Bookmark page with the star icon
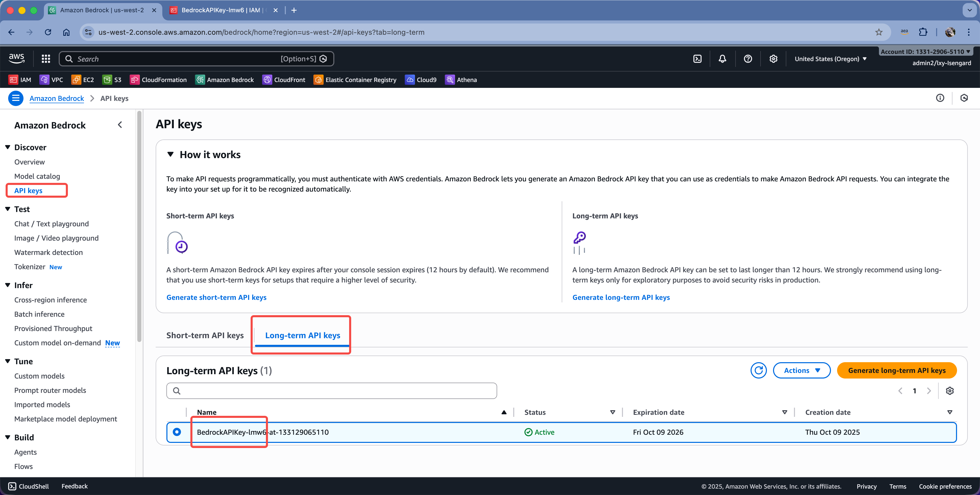This screenshot has height=495, width=980. click(x=878, y=32)
